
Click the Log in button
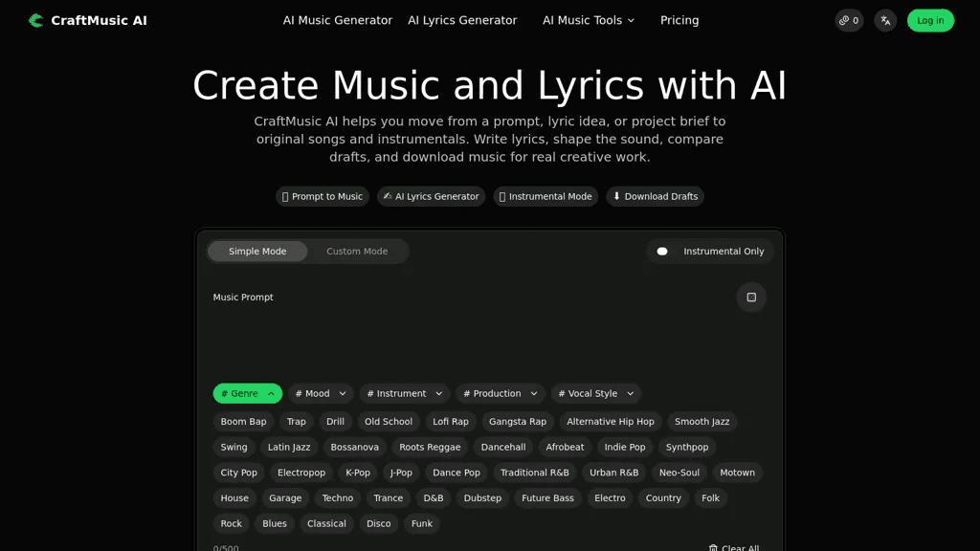[x=930, y=21]
